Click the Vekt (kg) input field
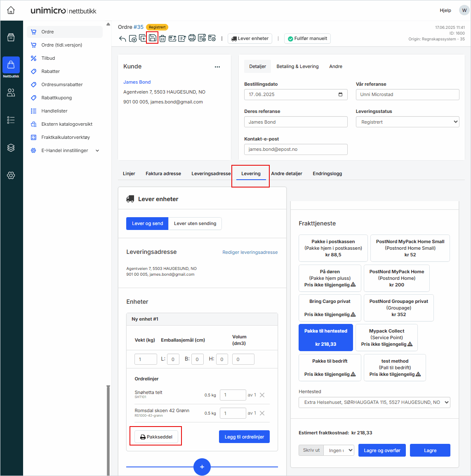This screenshot has width=471, height=476. click(145, 359)
